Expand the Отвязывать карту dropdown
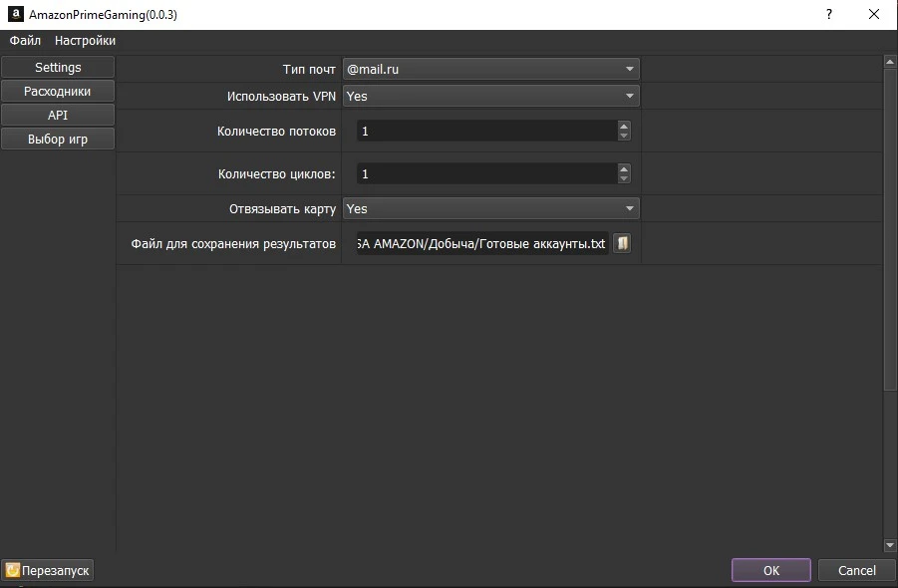The image size is (898, 588). coord(490,209)
